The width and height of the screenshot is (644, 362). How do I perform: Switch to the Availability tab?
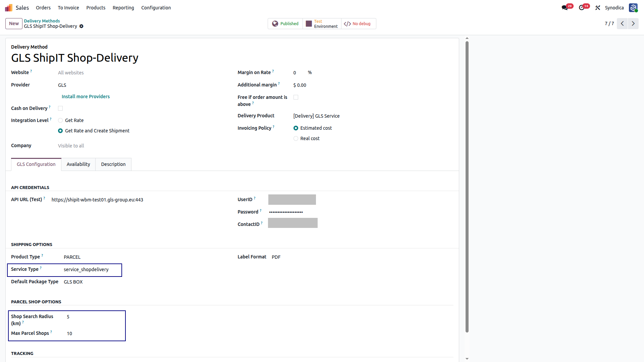point(78,164)
